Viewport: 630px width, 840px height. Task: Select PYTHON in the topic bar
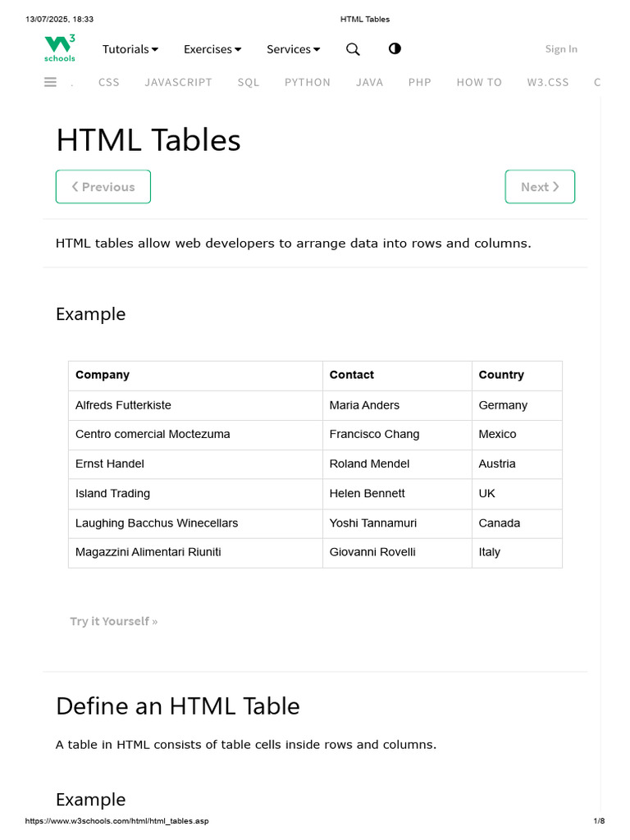coord(308,82)
